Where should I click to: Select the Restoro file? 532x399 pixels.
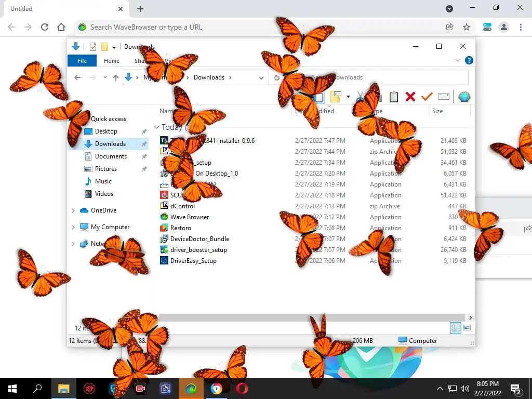180,228
